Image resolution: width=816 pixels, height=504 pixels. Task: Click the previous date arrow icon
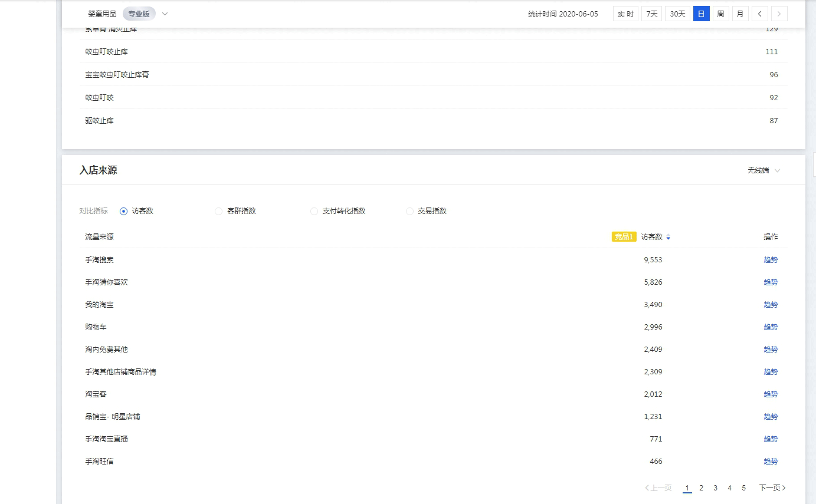760,14
